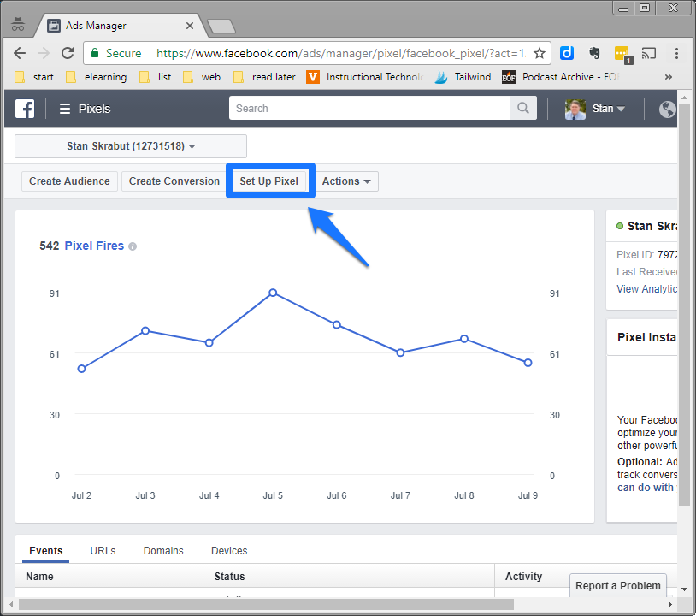
Task: Click the Cast icon in toolbar
Action: [648, 53]
